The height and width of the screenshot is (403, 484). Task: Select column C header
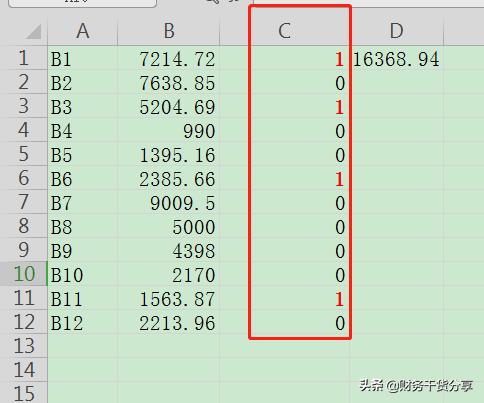(x=285, y=31)
